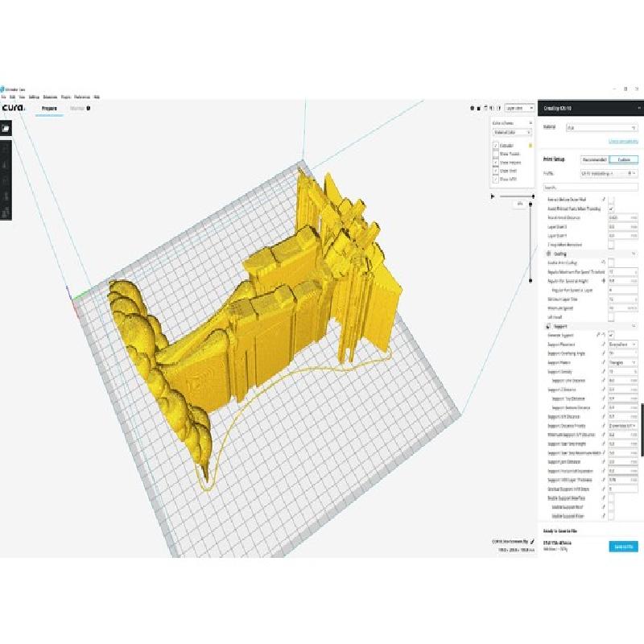Select the Mirror tool in left toolbar

coord(6,196)
